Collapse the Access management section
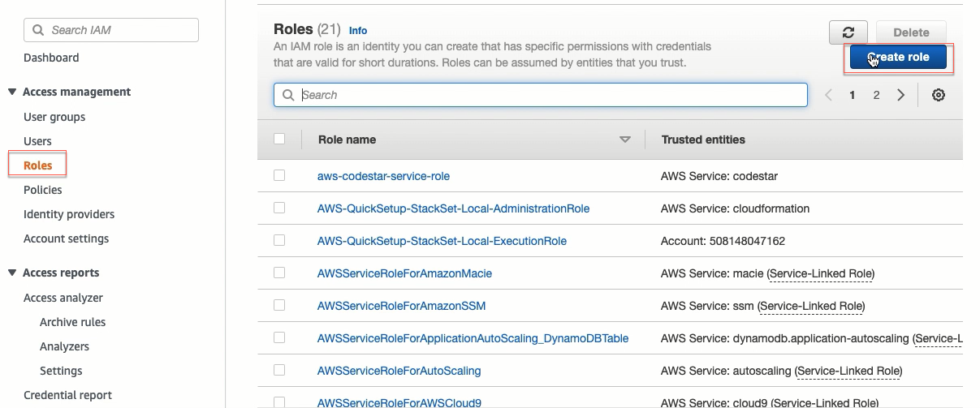The height and width of the screenshot is (408, 980). point(12,92)
